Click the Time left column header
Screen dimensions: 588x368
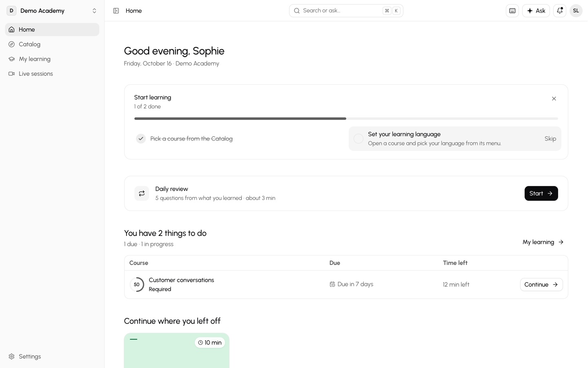tap(455, 263)
